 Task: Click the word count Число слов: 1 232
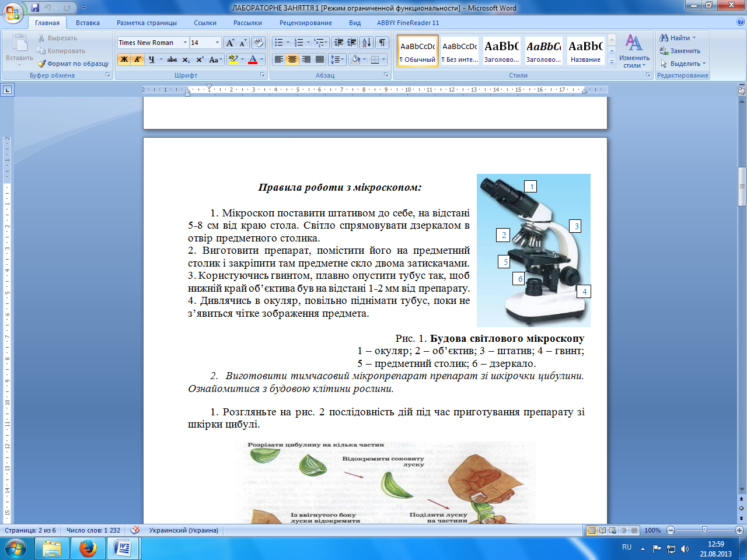click(x=93, y=530)
